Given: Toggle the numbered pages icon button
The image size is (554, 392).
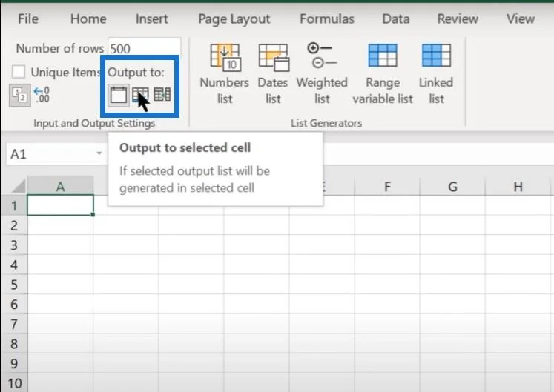Looking at the screenshot, I should tap(20, 96).
